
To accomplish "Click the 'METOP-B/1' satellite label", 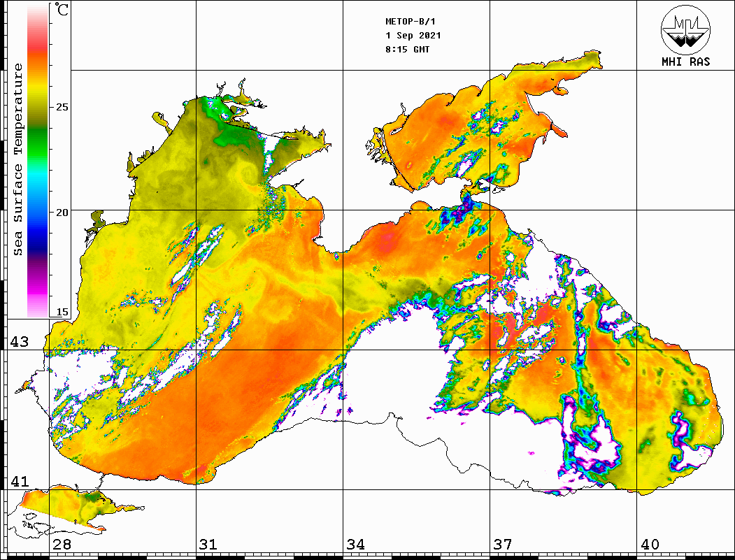I will point(410,22).
